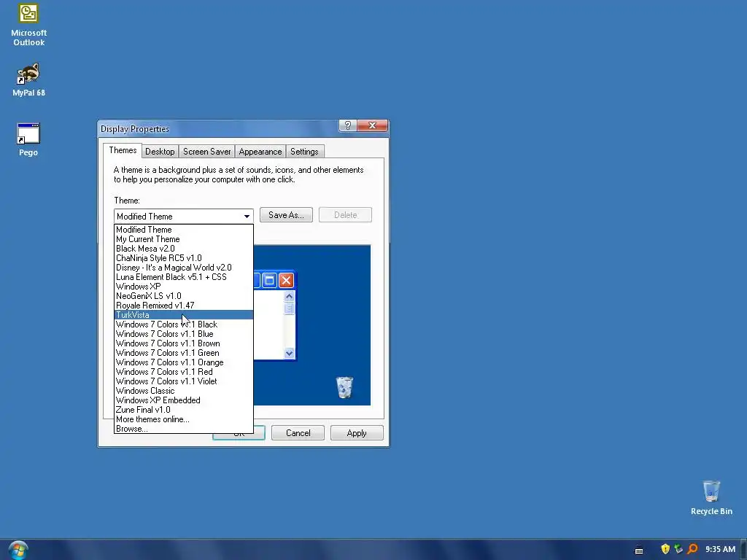Viewport: 747px width, 560px height.
Task: Click the security shield tray icon
Action: (x=665, y=549)
